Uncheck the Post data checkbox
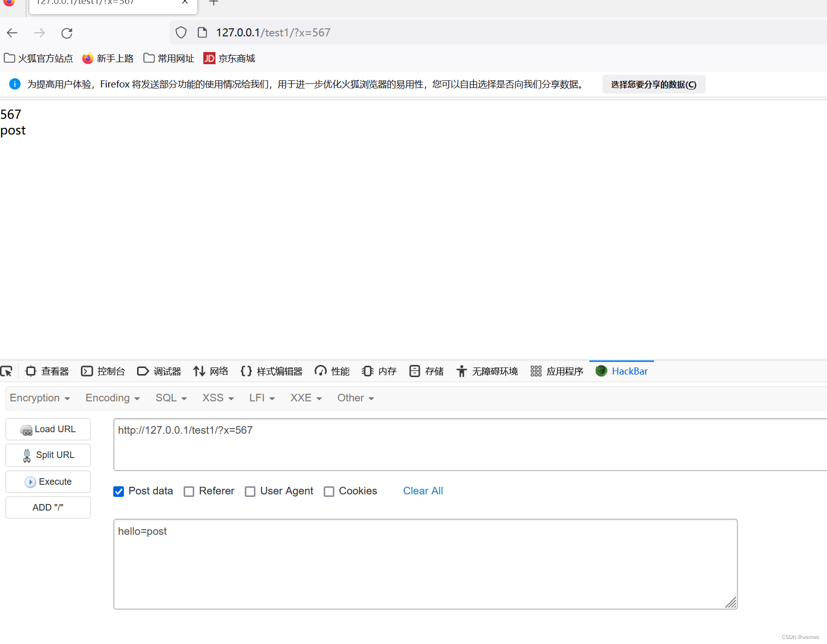This screenshot has width=827, height=644. [118, 491]
